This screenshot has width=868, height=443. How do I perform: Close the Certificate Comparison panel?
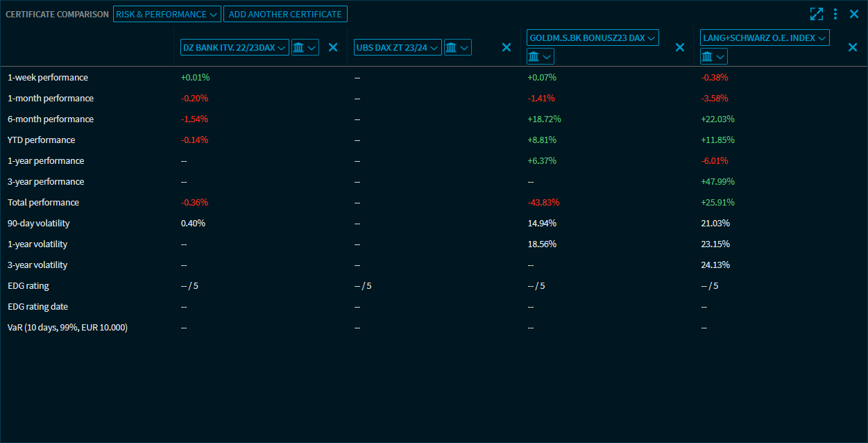[854, 14]
